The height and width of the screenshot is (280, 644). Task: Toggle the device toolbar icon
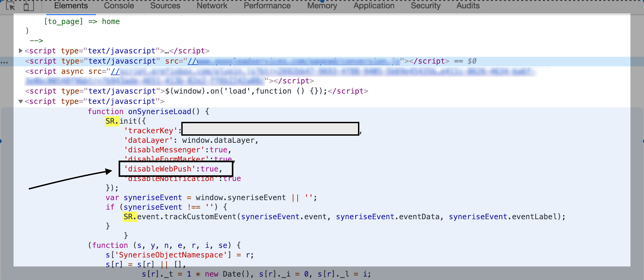28,6
